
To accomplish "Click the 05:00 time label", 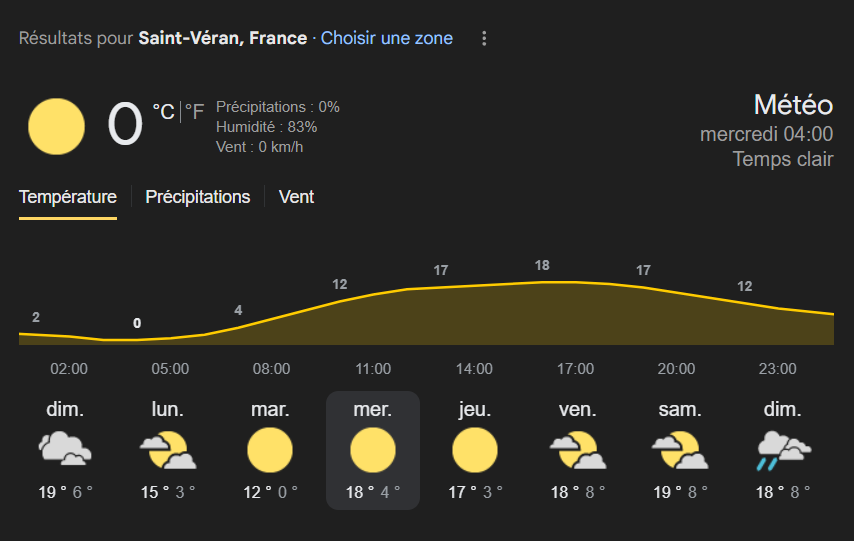I will tap(170, 369).
